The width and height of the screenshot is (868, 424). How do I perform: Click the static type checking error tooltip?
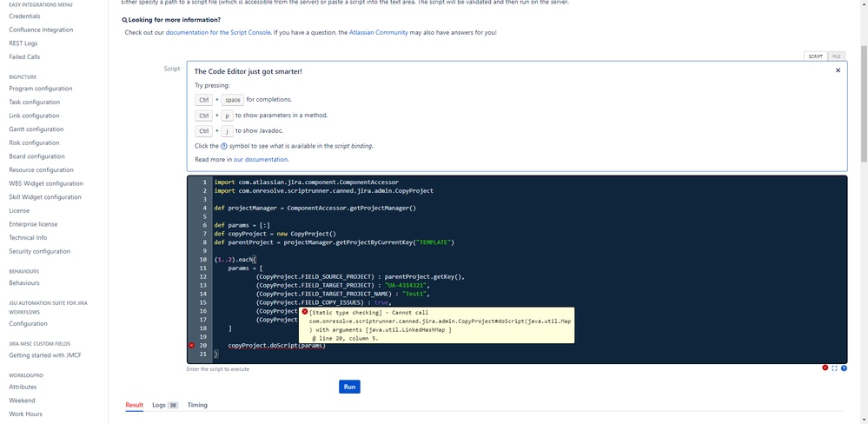tap(436, 326)
